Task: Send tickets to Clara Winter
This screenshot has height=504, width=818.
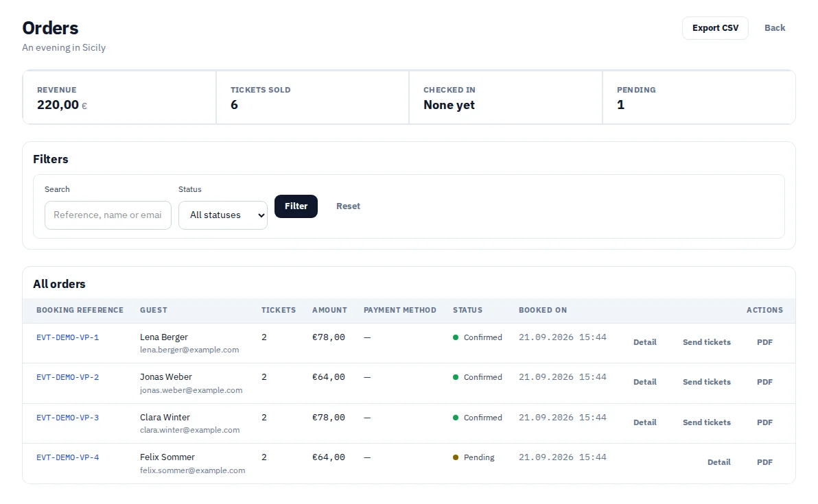Action: [706, 422]
